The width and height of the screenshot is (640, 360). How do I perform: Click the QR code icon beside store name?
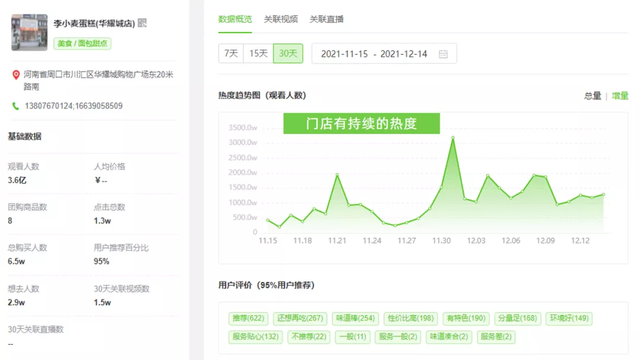(x=142, y=23)
